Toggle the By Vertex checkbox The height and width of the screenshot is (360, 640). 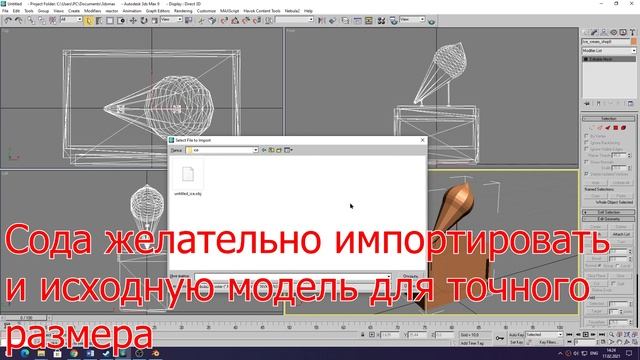pos(587,136)
